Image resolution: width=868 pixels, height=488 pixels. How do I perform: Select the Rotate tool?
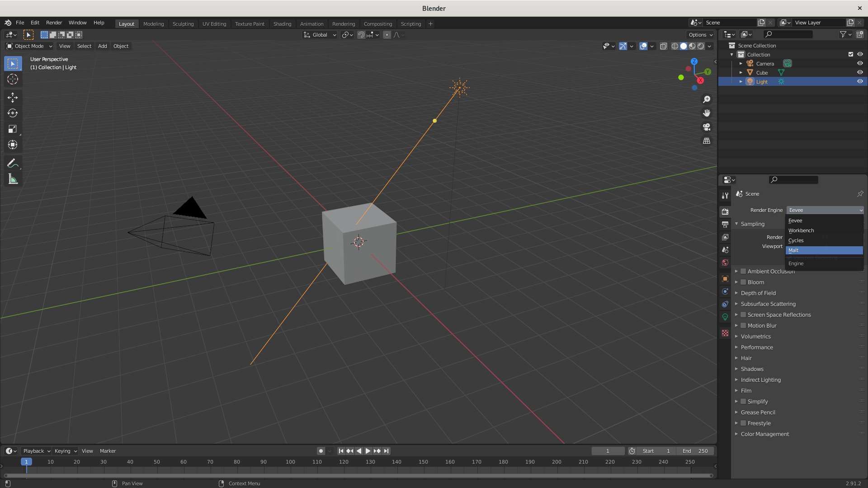pyautogui.click(x=13, y=113)
